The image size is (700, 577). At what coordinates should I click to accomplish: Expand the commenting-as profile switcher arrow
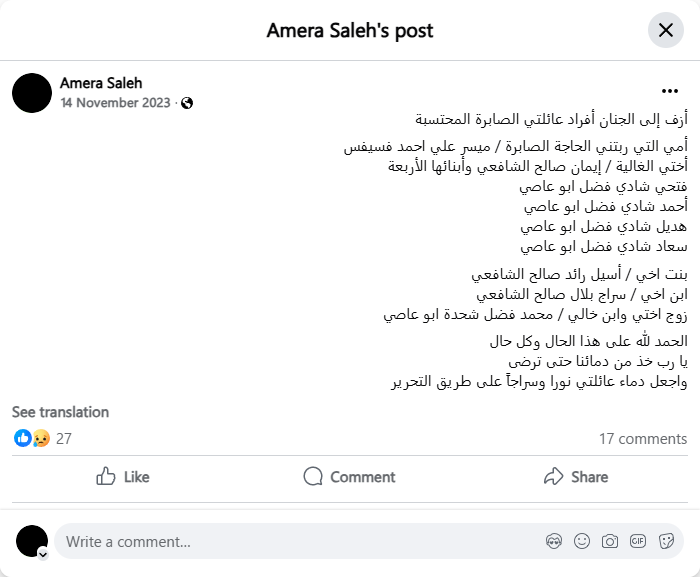43,553
